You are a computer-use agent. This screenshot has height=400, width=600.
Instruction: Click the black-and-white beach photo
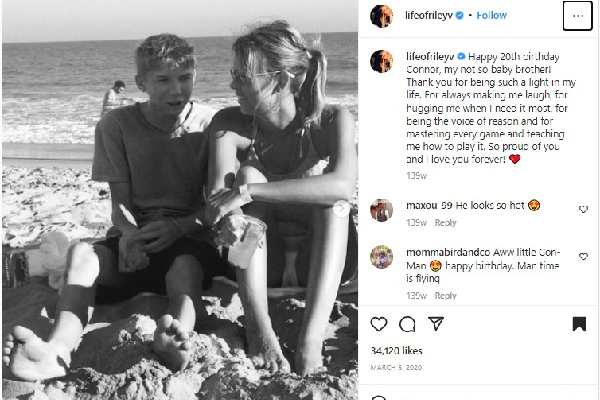[180, 200]
